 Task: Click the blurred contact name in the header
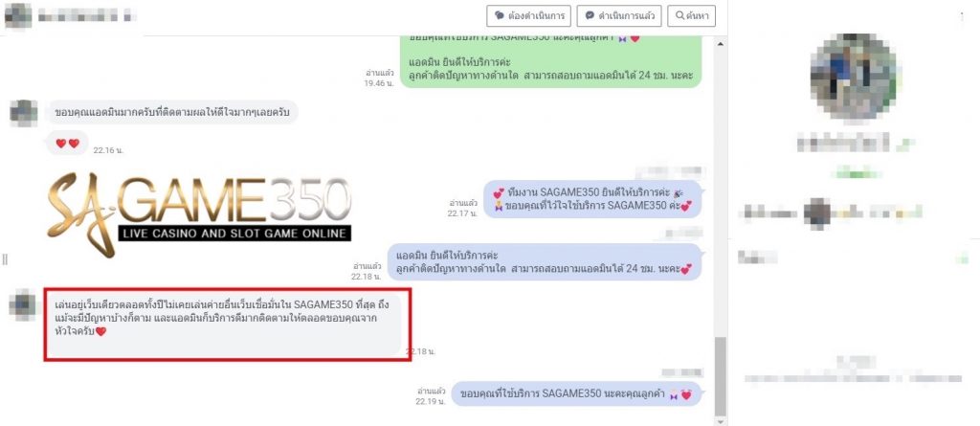coord(84,15)
